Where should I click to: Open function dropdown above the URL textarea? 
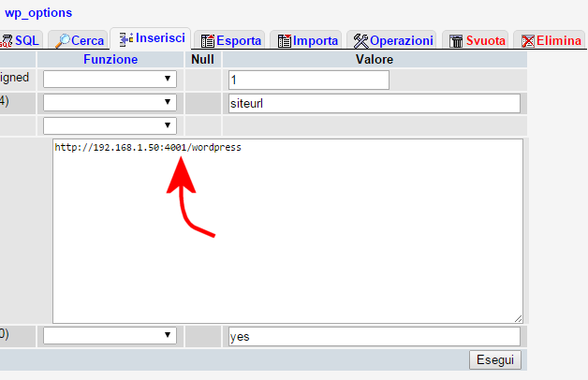(x=110, y=125)
